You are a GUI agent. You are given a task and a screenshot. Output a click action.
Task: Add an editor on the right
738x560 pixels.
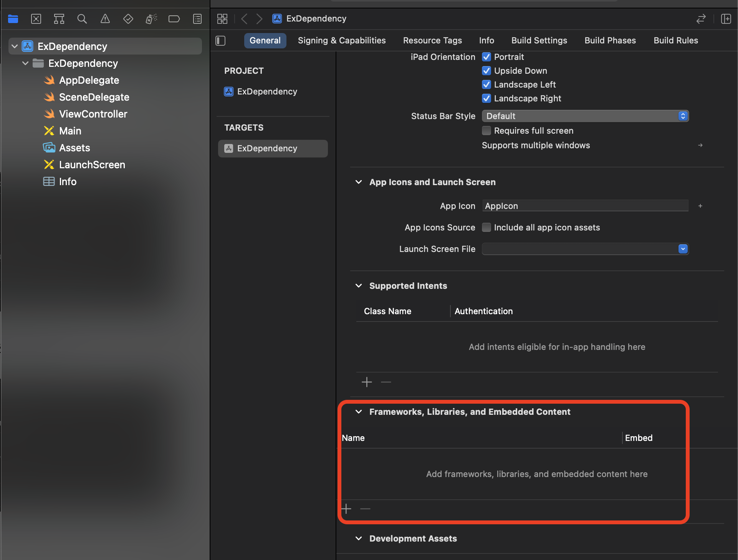pos(726,19)
